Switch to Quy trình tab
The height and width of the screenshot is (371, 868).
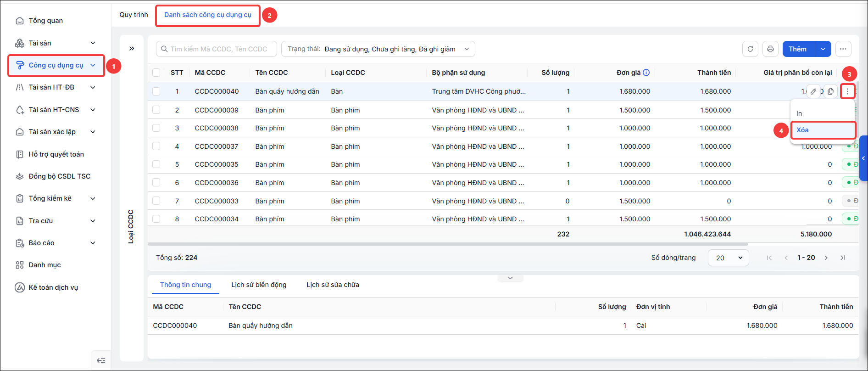click(x=134, y=15)
